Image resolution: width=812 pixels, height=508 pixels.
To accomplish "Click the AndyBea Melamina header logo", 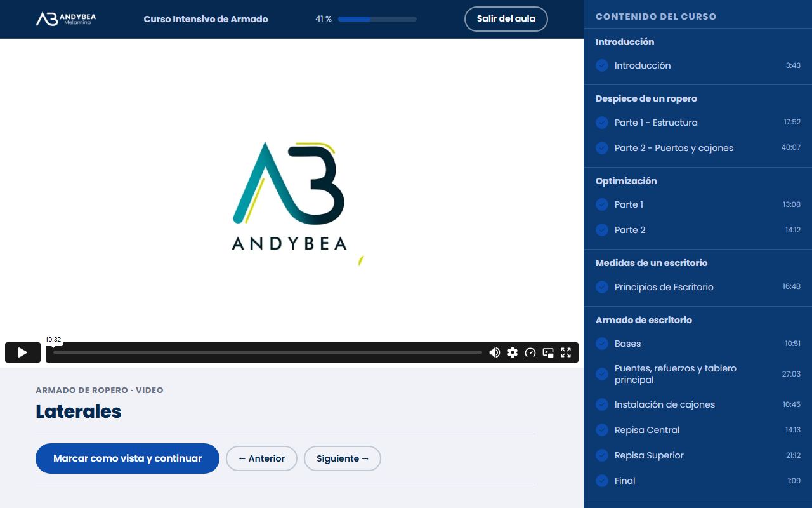I will (66, 19).
